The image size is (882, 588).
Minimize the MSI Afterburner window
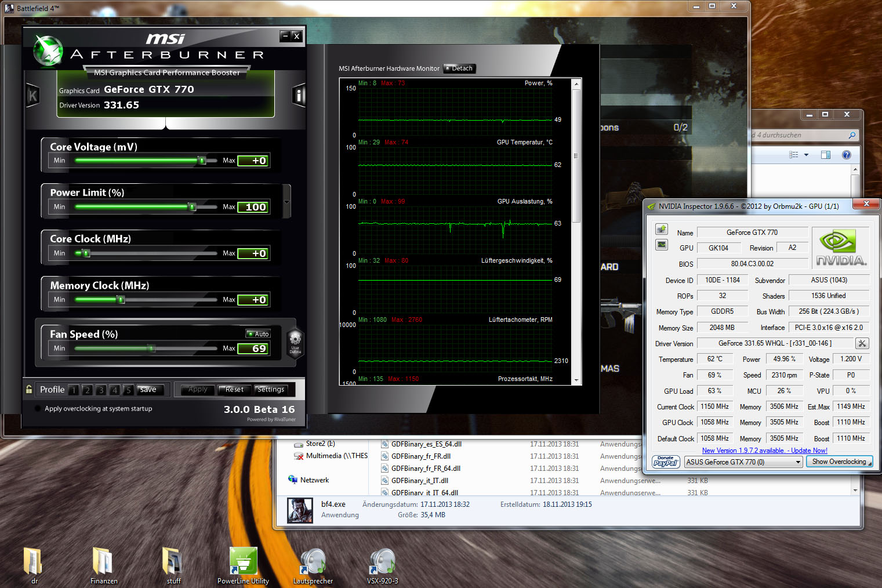coord(285,36)
